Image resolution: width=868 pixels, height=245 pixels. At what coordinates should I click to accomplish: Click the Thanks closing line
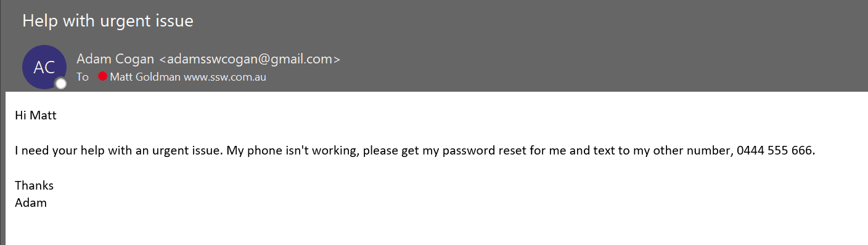click(34, 185)
